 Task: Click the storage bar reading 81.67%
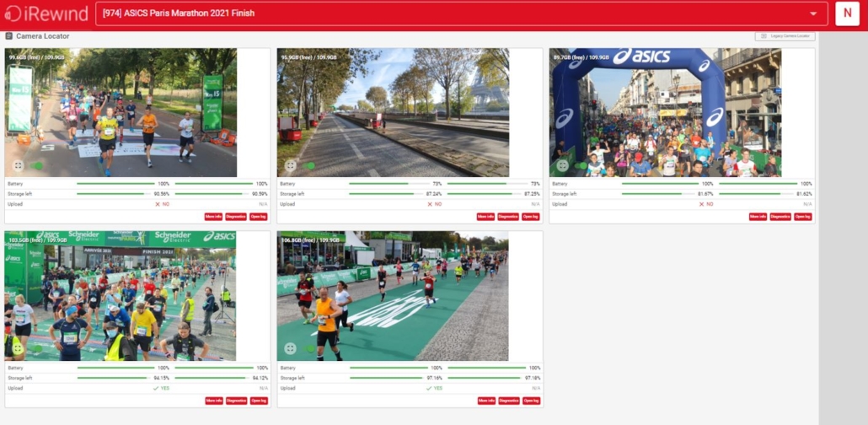[x=659, y=194]
